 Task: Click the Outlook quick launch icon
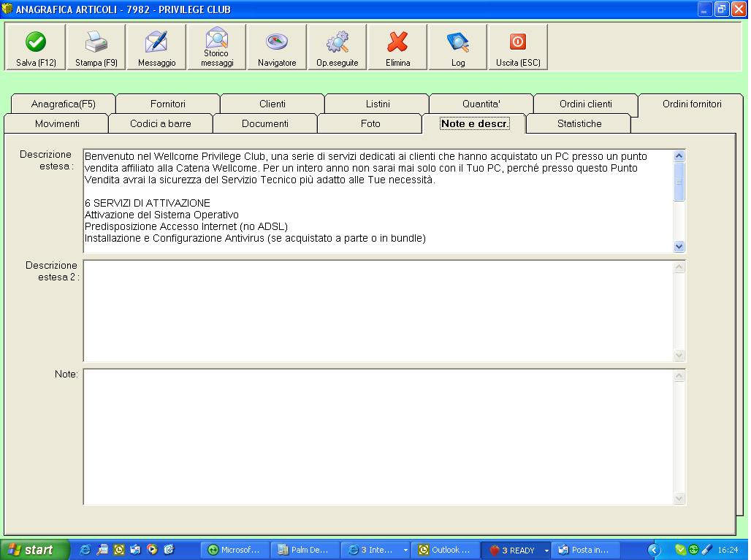click(x=119, y=550)
